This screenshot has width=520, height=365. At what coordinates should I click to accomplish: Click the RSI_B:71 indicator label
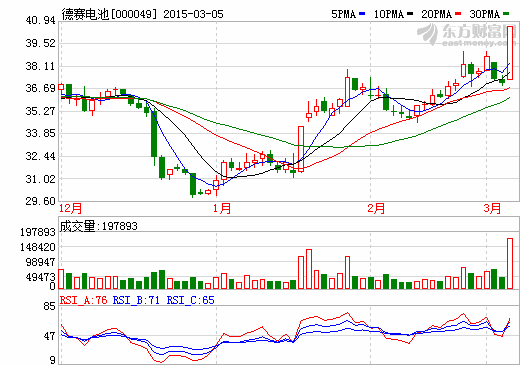tap(136, 300)
